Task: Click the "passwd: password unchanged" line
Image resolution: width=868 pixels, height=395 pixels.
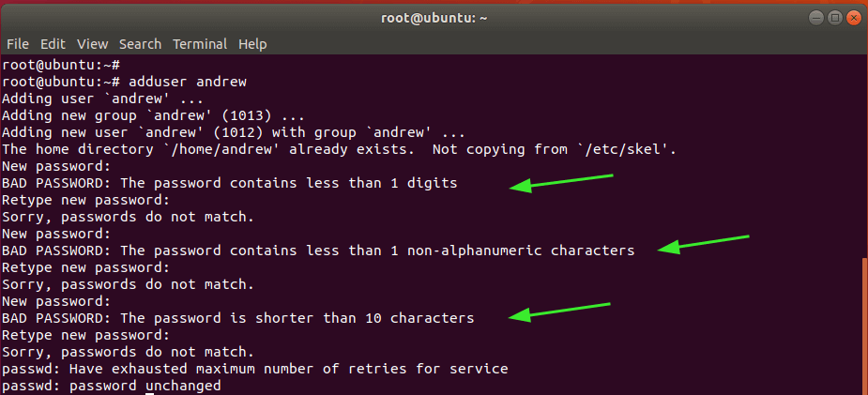Action: (111, 386)
